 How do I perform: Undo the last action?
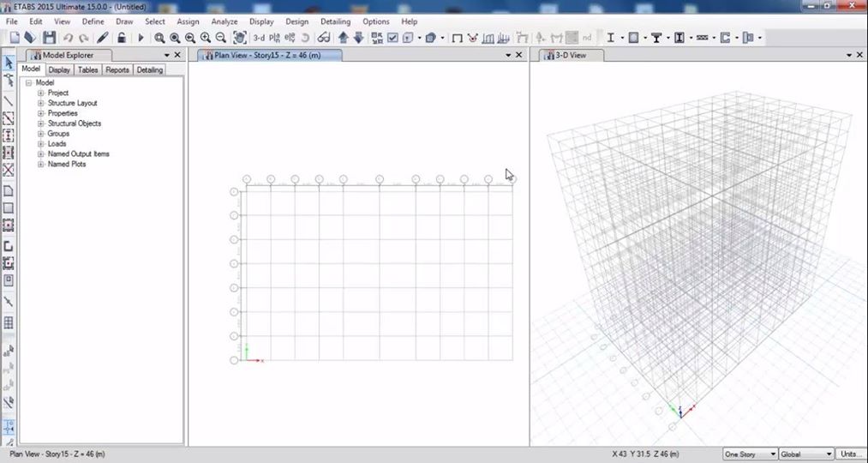68,38
